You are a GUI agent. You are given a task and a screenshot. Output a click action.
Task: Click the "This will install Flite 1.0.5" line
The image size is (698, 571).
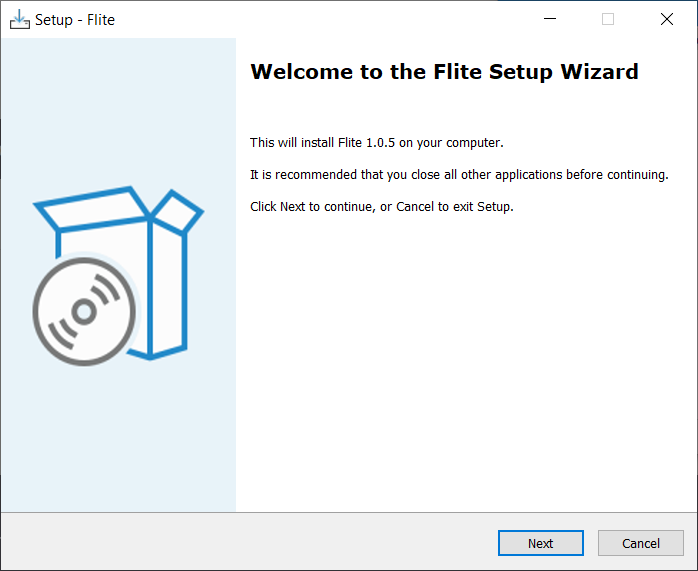coord(377,143)
